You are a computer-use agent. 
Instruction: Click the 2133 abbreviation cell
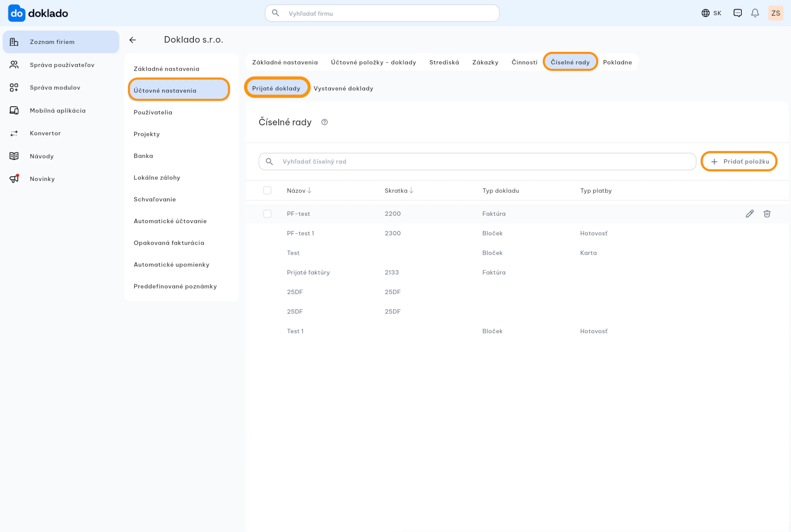392,272
